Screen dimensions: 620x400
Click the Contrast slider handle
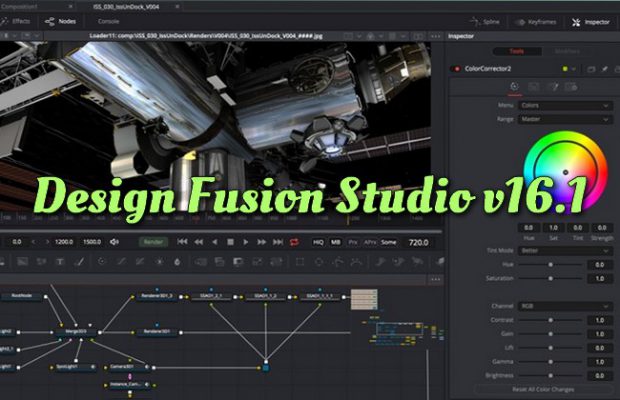pos(550,320)
